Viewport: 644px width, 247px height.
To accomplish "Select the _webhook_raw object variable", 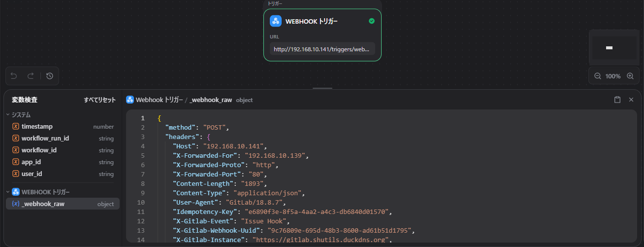I will (x=43, y=204).
